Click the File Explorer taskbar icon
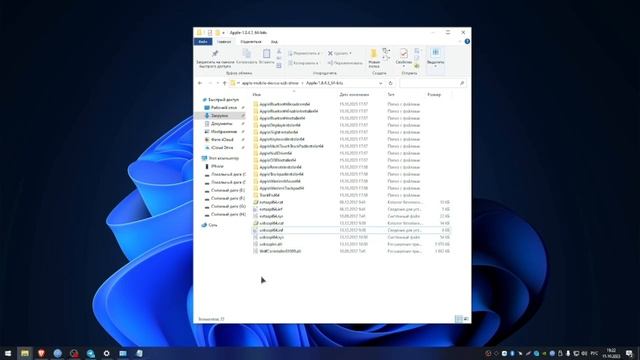Viewport: 640px width, 360px height. 25,353
